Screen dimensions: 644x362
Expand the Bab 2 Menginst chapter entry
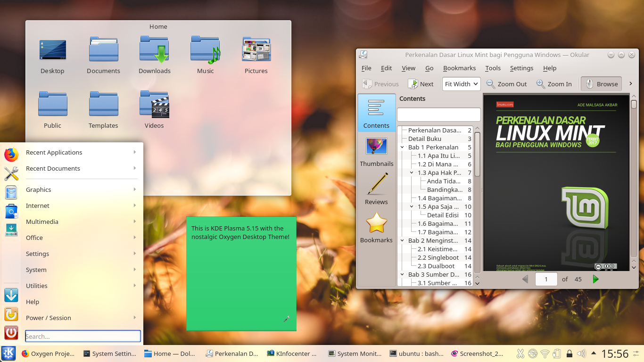click(x=402, y=240)
